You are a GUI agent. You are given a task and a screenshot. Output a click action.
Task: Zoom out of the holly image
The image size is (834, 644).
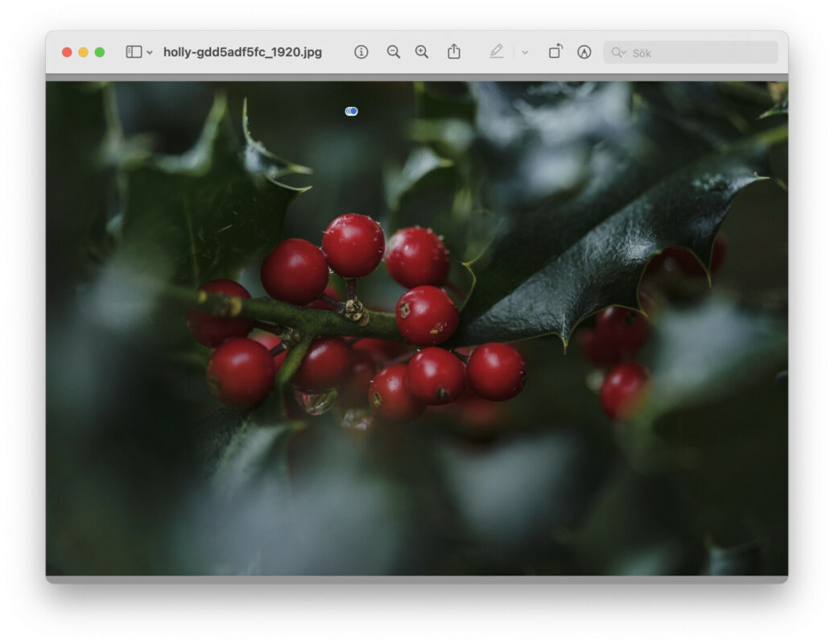click(x=393, y=52)
